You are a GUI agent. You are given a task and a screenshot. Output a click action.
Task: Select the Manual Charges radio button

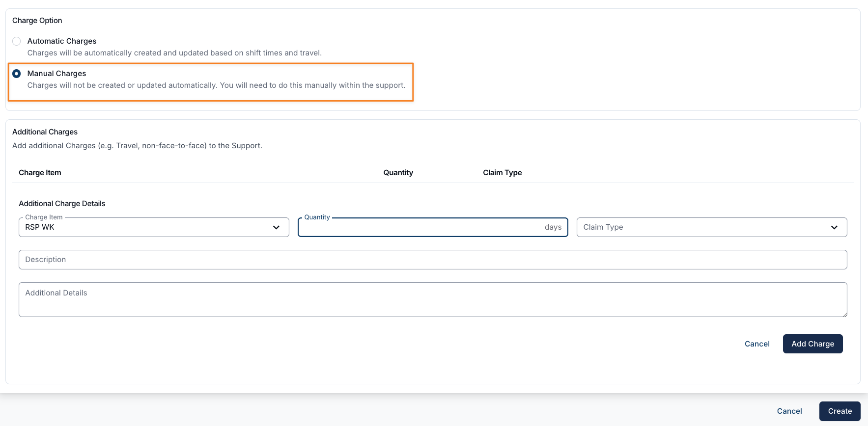coord(17,74)
